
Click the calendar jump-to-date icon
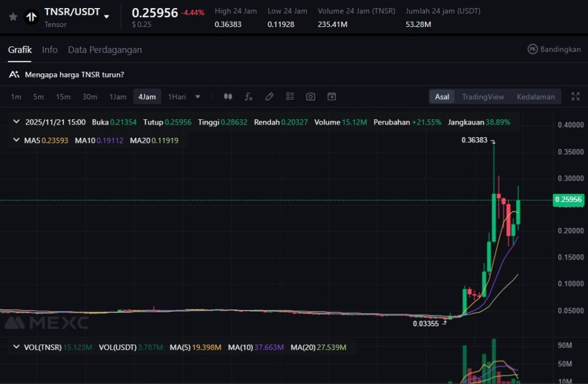click(331, 96)
